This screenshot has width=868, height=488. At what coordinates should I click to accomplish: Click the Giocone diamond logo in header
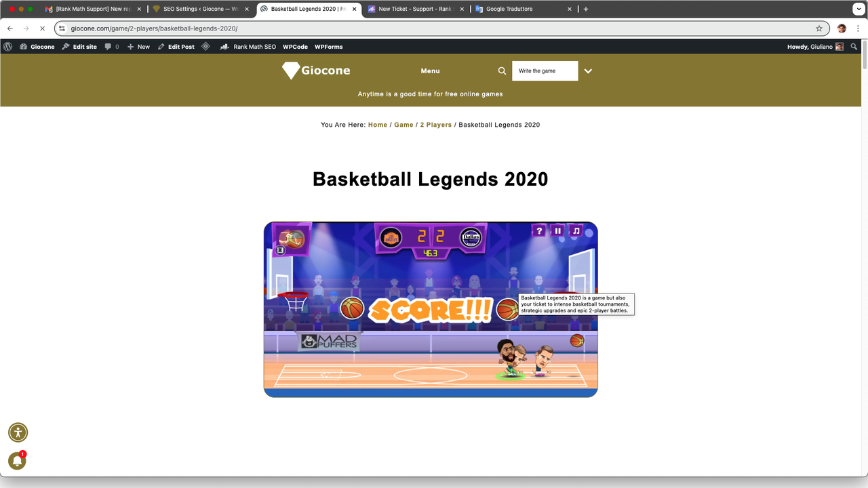(316, 70)
